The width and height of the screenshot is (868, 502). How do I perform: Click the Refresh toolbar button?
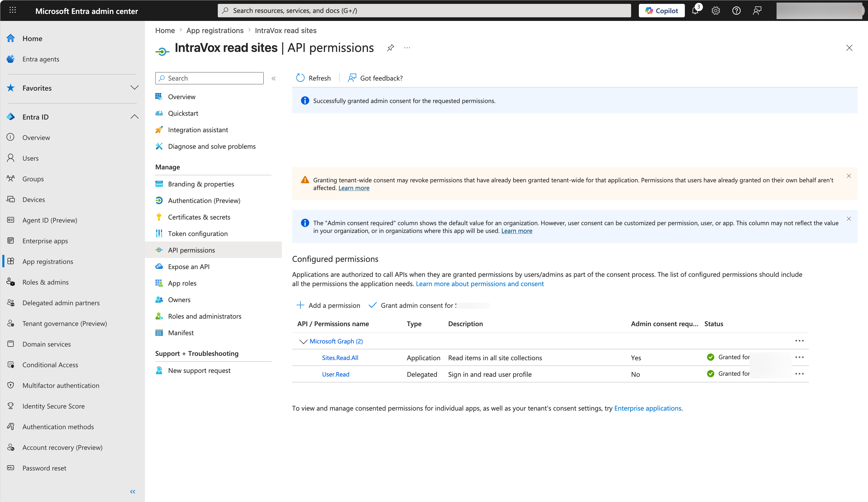[x=313, y=78]
